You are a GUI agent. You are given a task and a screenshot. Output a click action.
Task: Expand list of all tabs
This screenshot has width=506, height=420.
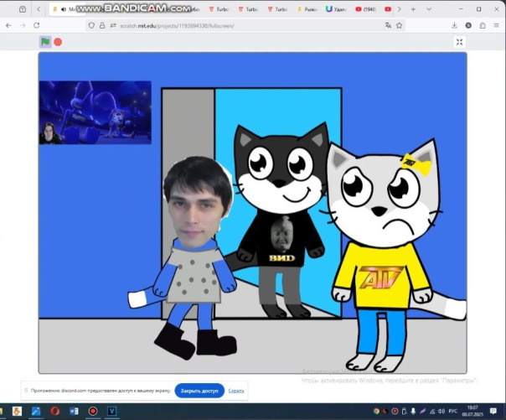[x=429, y=9]
